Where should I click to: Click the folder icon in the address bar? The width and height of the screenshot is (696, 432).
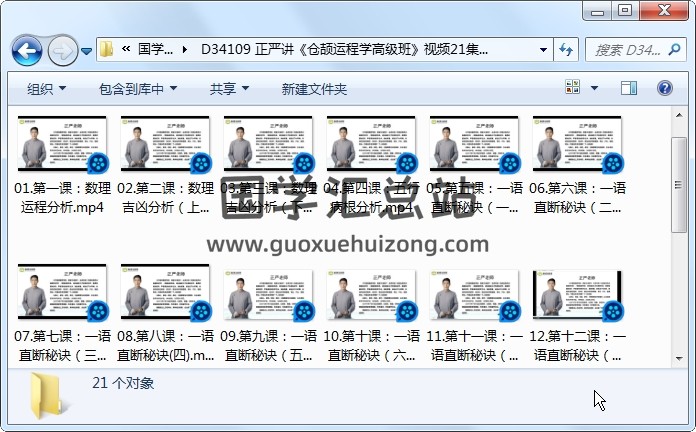[106, 49]
